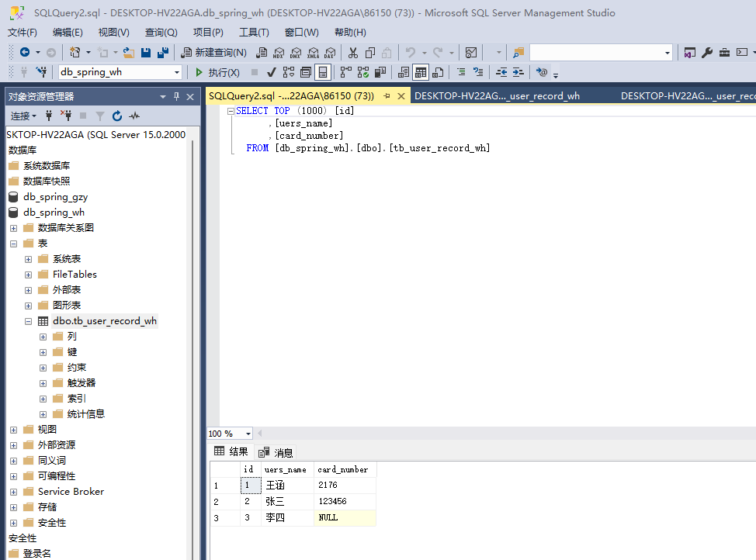Screen dimensions: 756x560
Task: Click the cut scissors icon
Action: pyautogui.click(x=353, y=52)
